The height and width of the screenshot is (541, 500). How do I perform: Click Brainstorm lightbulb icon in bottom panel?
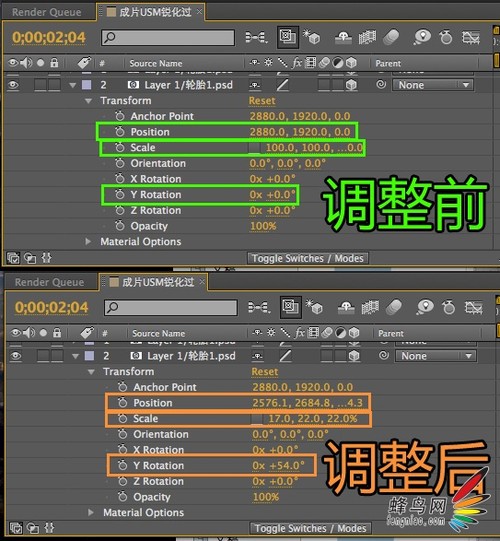click(425, 307)
